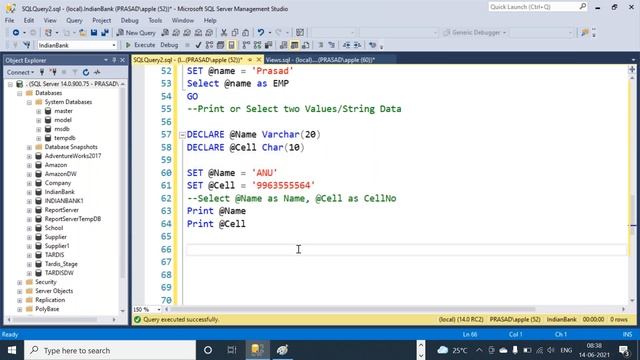This screenshot has height=360, width=640.
Task: Click the Paste clipboard icon
Action: click(245, 33)
